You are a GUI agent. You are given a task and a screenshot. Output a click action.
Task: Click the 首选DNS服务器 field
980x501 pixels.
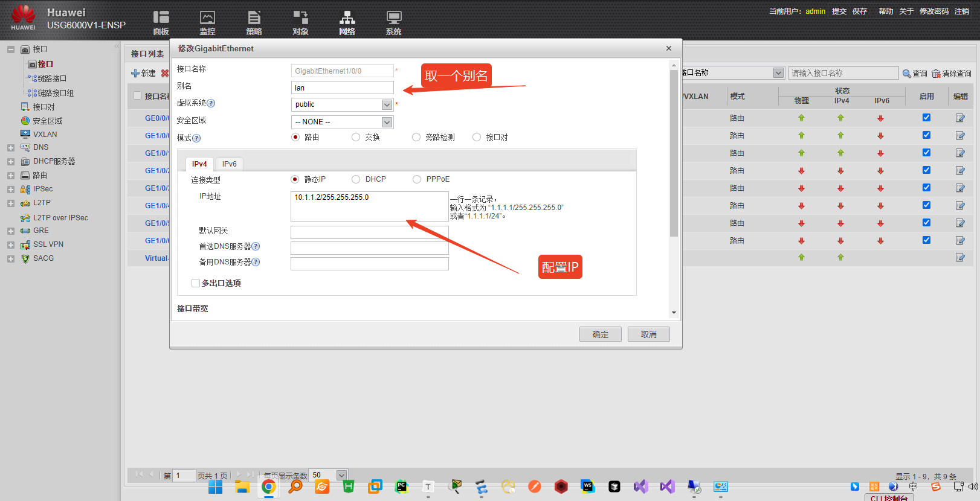click(369, 248)
